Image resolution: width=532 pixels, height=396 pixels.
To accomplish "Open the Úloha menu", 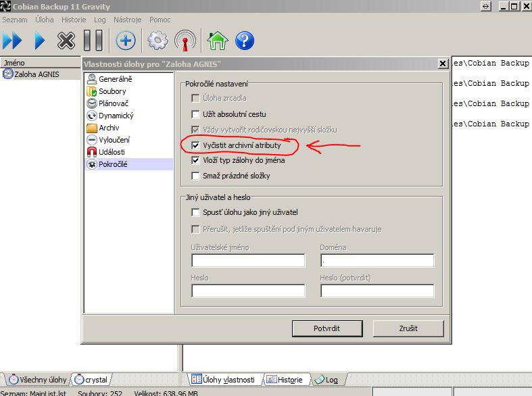I will 45,20.
